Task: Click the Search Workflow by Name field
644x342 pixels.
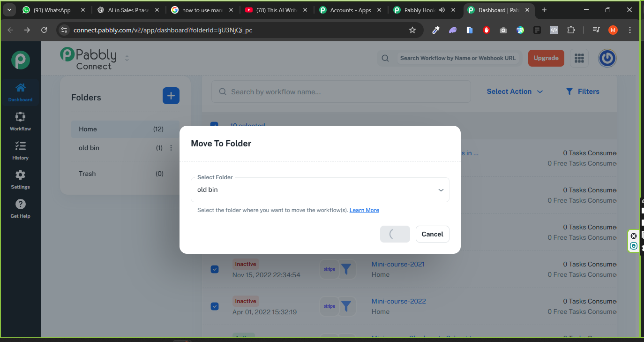Action: point(457,58)
